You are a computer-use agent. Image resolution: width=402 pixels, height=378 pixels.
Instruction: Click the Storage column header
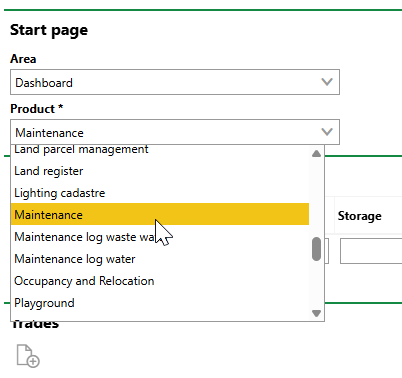pyautogui.click(x=360, y=216)
